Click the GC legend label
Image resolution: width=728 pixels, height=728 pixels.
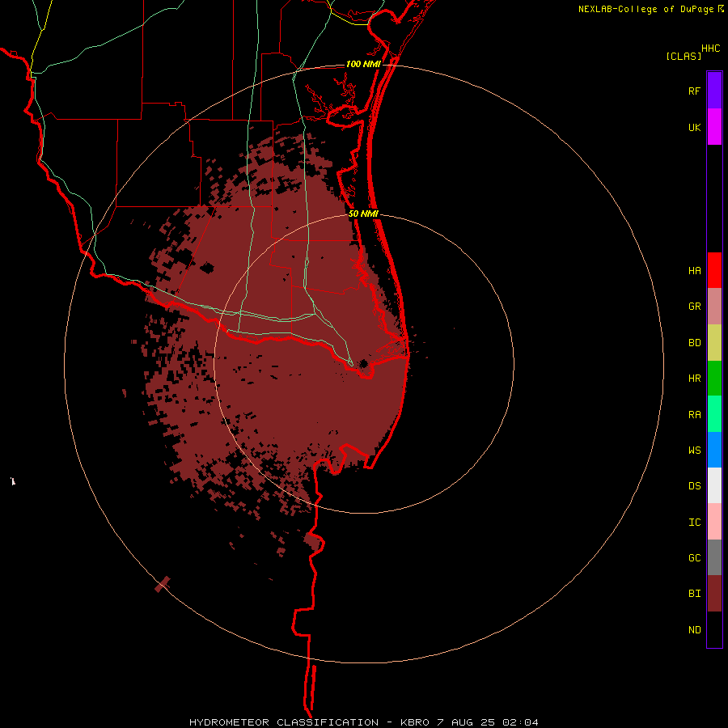(694, 558)
